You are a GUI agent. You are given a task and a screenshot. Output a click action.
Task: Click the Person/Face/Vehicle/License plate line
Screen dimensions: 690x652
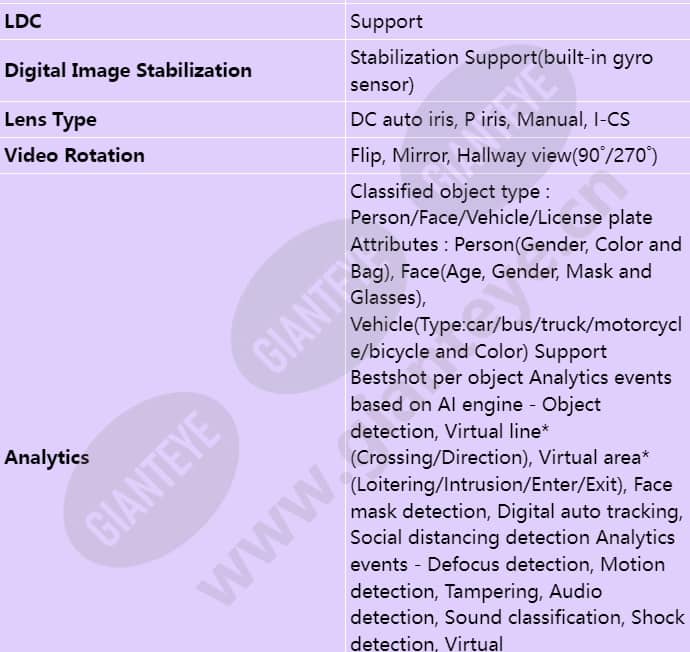point(501,218)
